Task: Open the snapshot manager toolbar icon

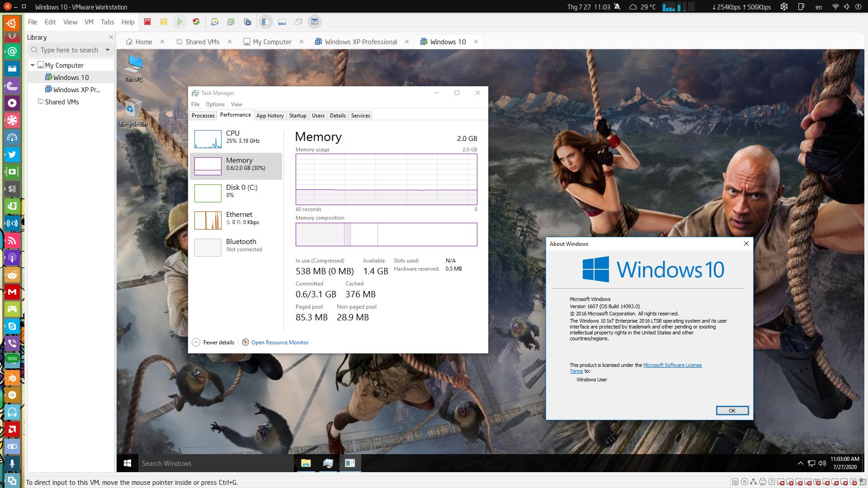Action: 247,22
